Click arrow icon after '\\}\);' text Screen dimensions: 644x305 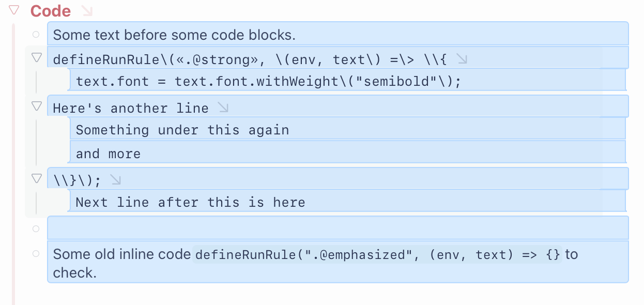tap(115, 180)
